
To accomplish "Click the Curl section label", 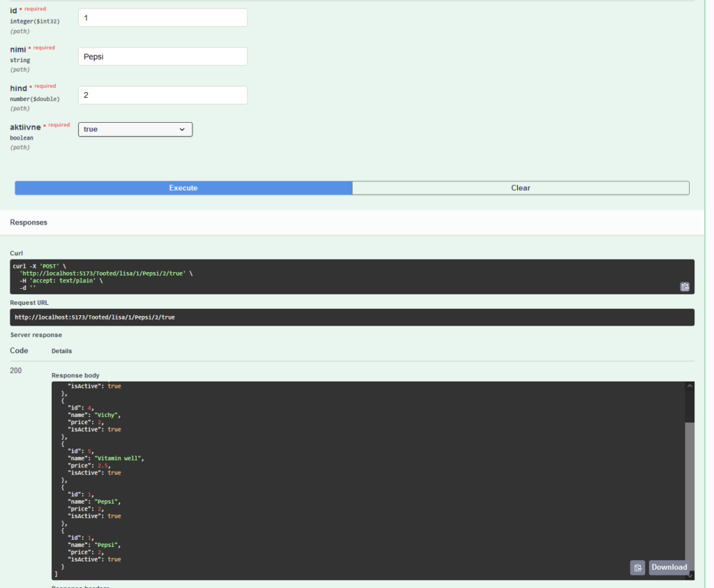I will click(x=17, y=253).
